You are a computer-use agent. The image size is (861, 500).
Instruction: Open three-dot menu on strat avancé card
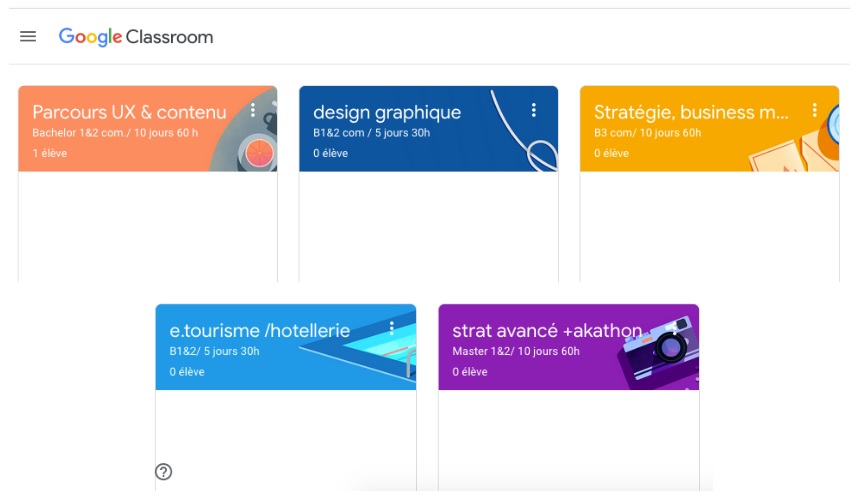pyautogui.click(x=675, y=328)
